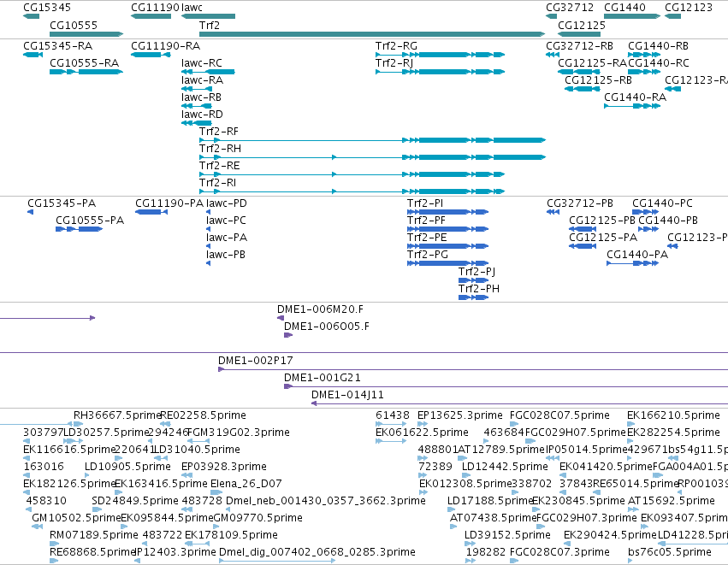The height and width of the screenshot is (565, 728).
Task: Select the DME1-006O05.F clone marker
Action: [x=287, y=335]
